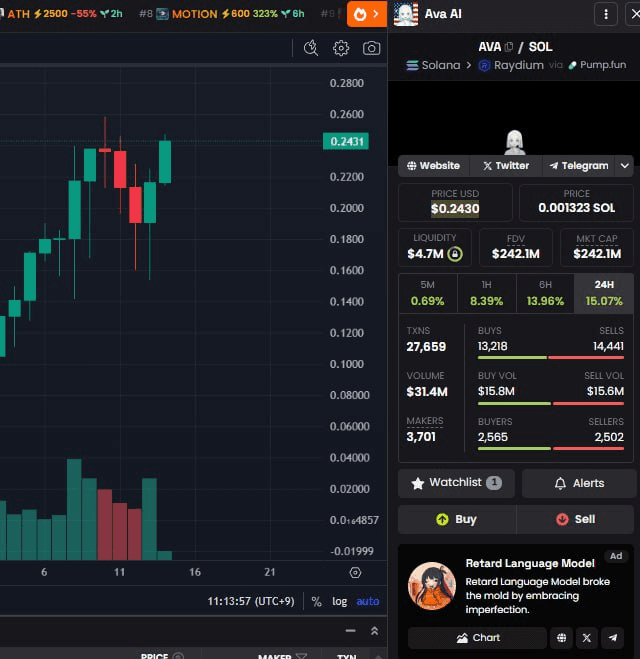Toggle log scale on chart
Viewport: 640px width, 659px height.
340,601
